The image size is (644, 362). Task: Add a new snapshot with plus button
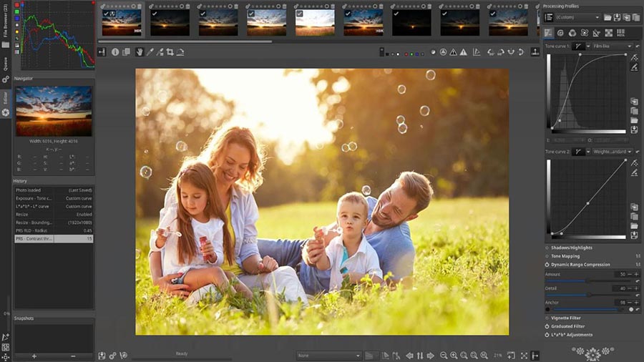tap(34, 356)
